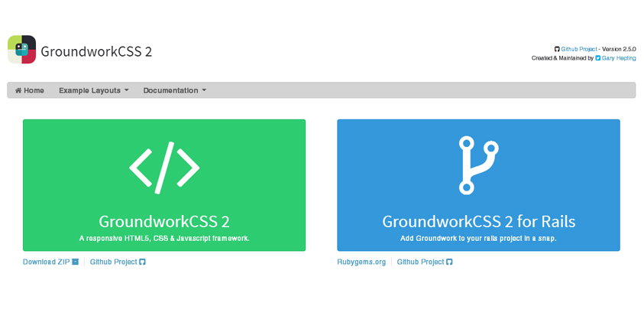Click GitHub icon under the green card
This screenshot has height=316, width=644.
click(143, 262)
